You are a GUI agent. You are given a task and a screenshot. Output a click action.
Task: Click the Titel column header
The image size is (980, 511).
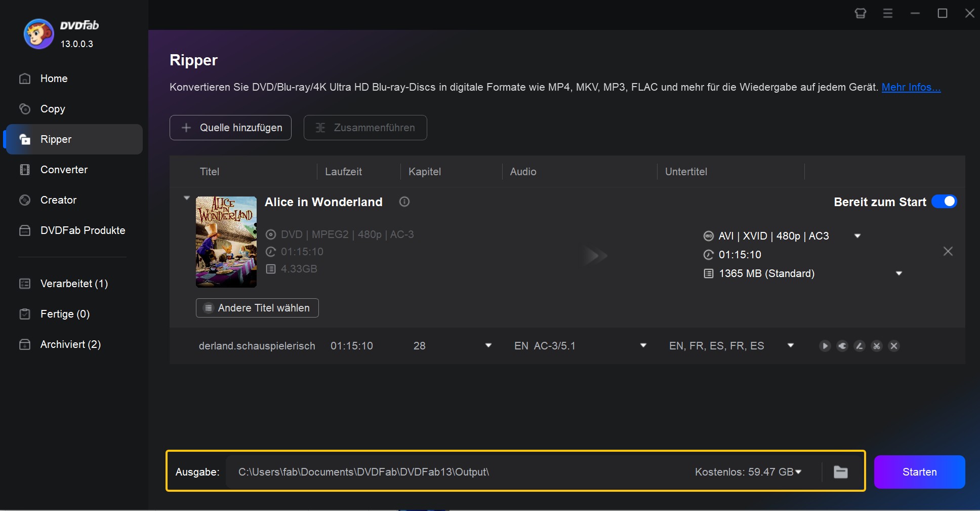pos(210,172)
